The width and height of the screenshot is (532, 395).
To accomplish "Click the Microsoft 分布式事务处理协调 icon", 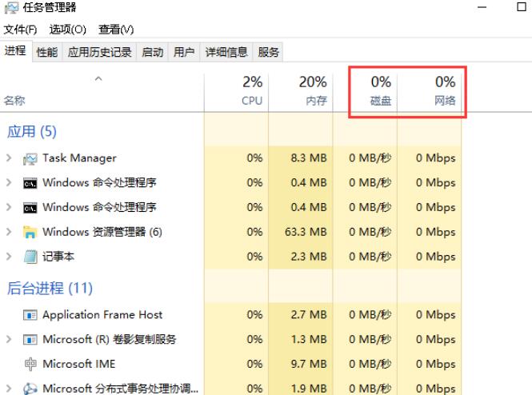I will pyautogui.click(x=30, y=389).
